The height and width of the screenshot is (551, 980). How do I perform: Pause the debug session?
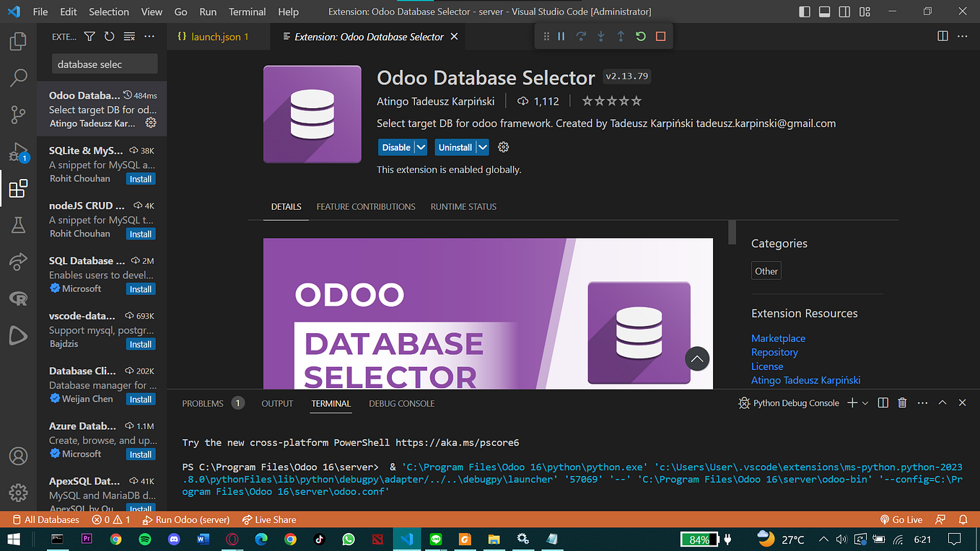[561, 35]
